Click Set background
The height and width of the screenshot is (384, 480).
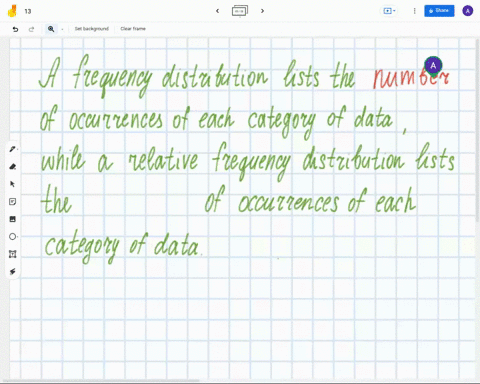pyautogui.click(x=92, y=29)
